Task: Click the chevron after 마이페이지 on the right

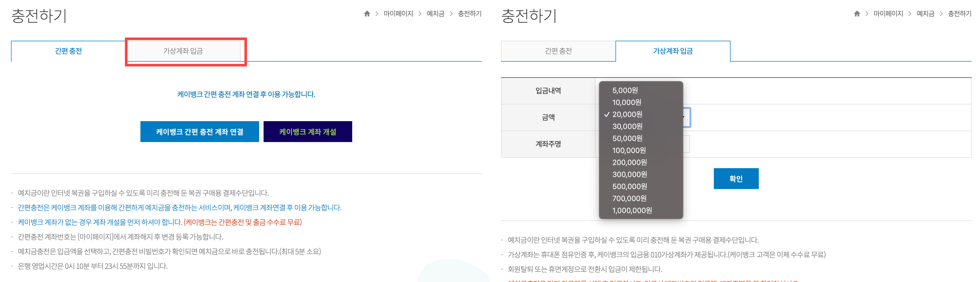Action: [910, 14]
